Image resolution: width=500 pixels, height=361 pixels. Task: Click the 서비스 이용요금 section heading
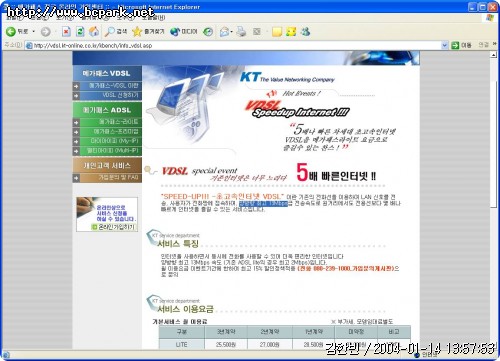tap(185, 309)
